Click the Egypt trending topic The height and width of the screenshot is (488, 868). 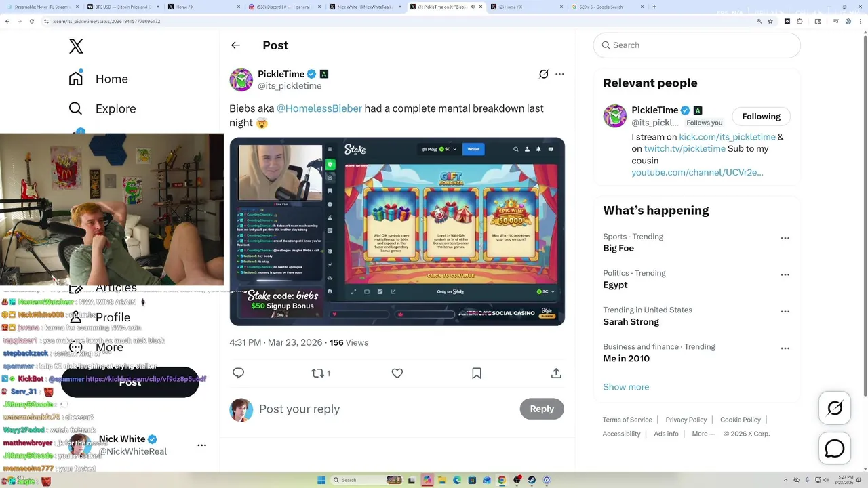click(615, 285)
